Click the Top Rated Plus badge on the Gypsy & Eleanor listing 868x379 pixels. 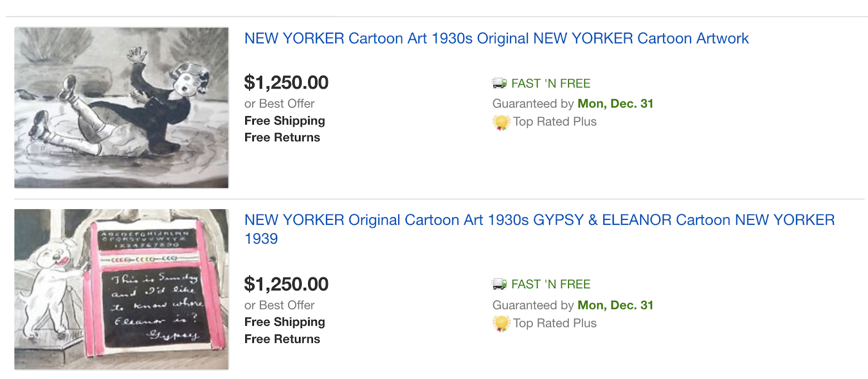point(501,324)
